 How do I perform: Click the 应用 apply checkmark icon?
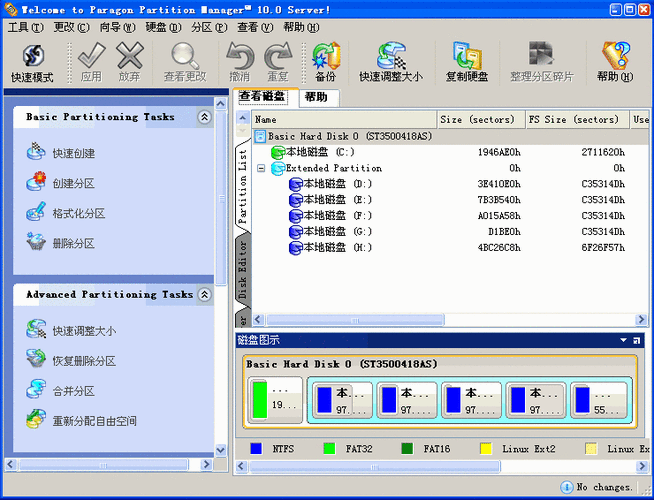tap(91, 63)
